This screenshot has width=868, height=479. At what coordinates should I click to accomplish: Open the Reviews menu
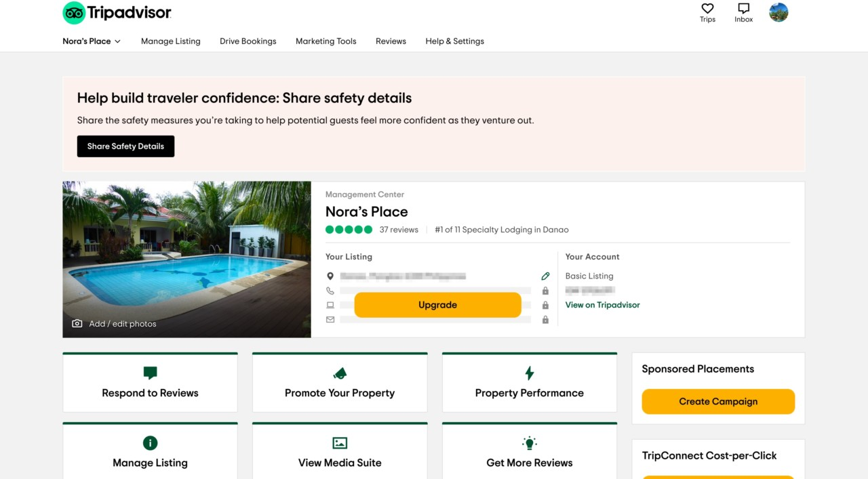tap(391, 41)
